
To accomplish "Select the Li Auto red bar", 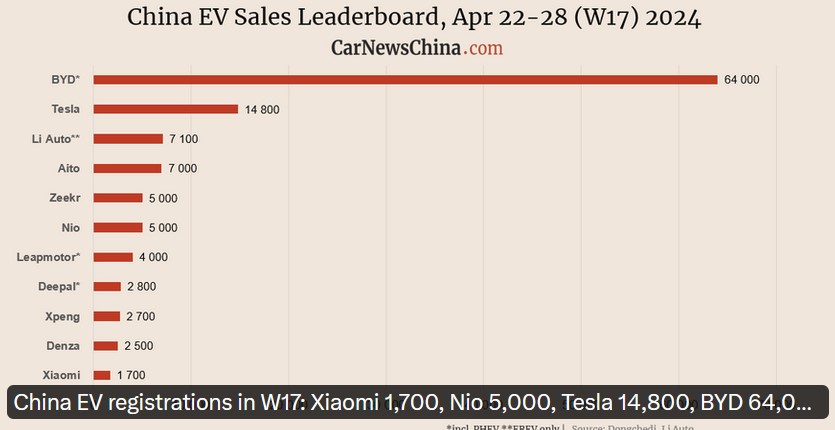I will coord(128,139).
